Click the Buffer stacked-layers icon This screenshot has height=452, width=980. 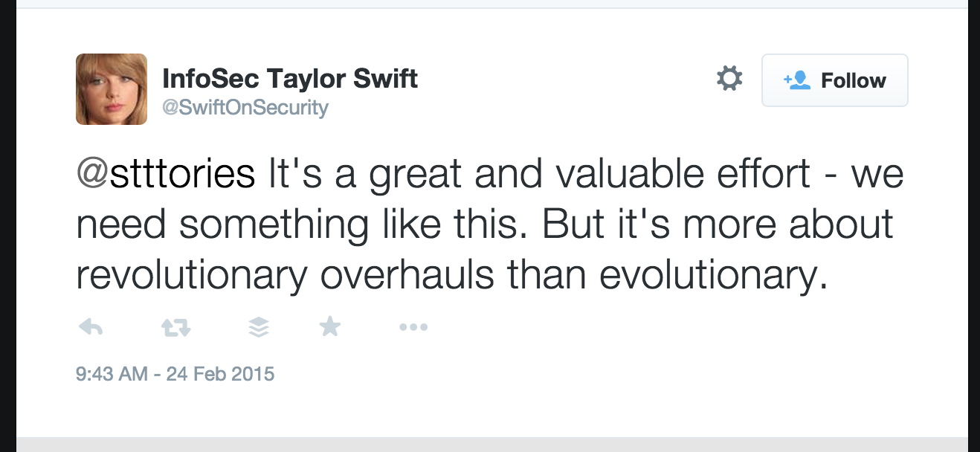click(258, 327)
